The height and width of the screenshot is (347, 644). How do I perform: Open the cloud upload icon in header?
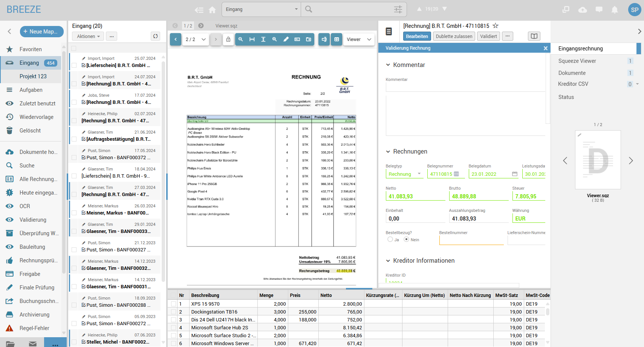tap(583, 10)
